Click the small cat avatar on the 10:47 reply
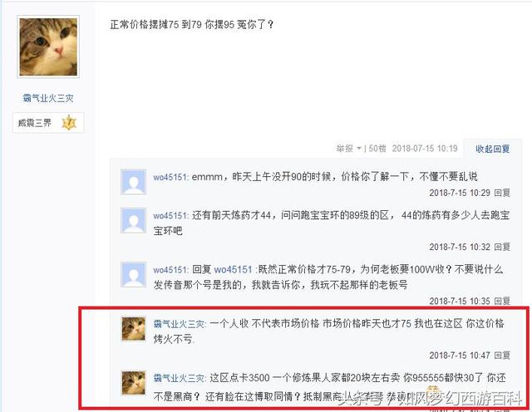The height and width of the screenshot is (412, 532). (x=134, y=329)
